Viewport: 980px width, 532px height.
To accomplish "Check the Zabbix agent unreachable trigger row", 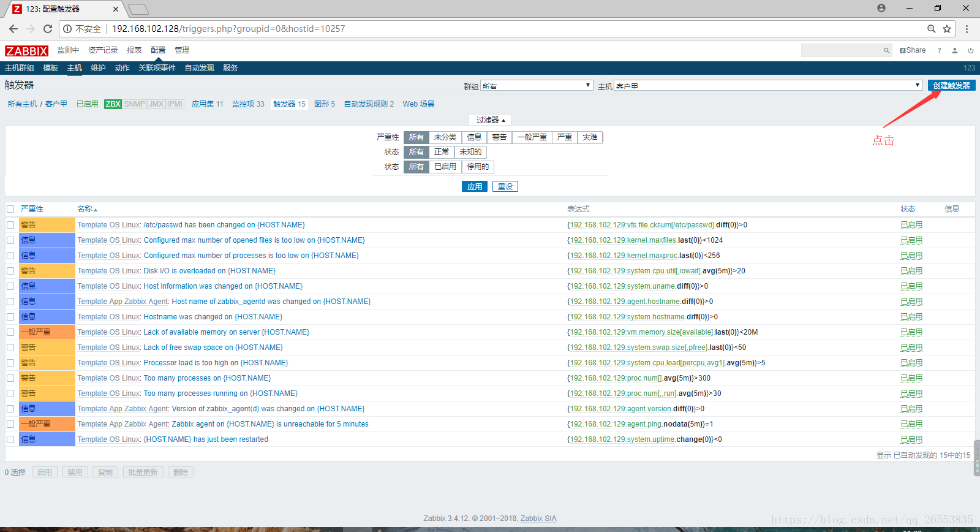I will pos(10,424).
